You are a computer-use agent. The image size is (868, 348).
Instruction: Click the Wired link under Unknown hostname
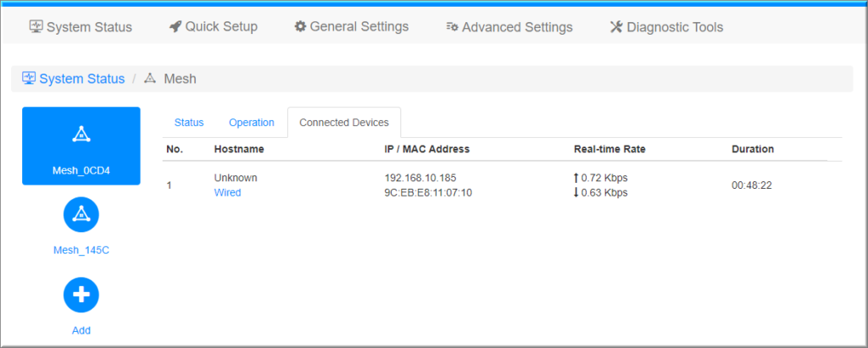[x=227, y=192]
